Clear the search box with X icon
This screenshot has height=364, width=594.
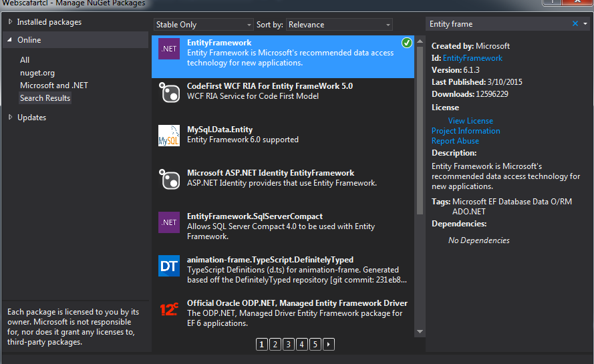(x=575, y=23)
